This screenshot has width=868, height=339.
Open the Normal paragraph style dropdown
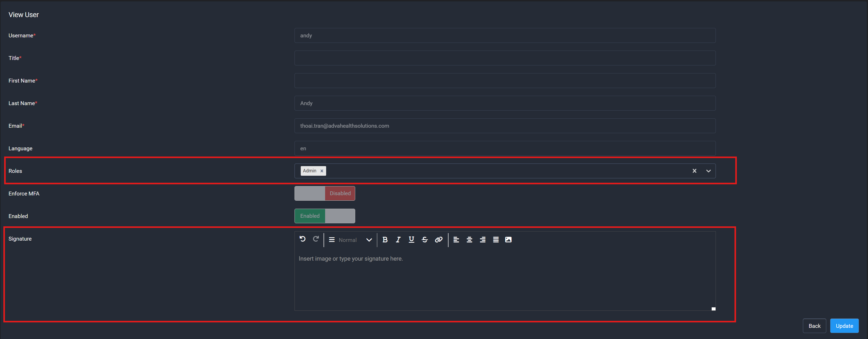coord(351,240)
